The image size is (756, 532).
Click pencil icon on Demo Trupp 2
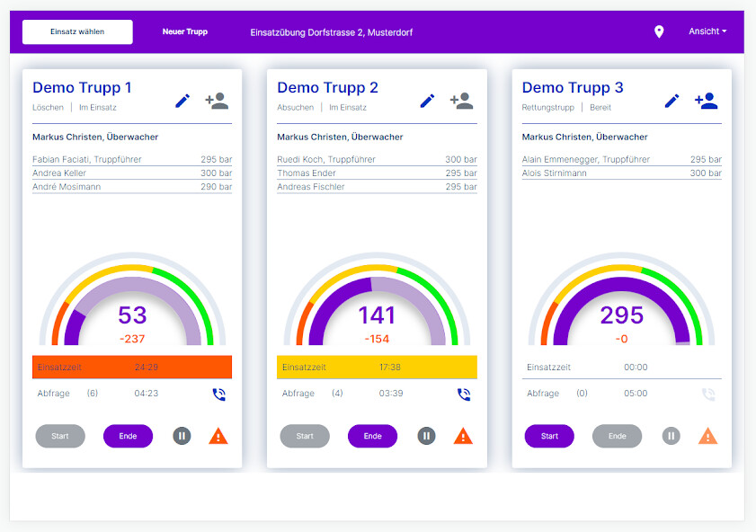pyautogui.click(x=427, y=101)
